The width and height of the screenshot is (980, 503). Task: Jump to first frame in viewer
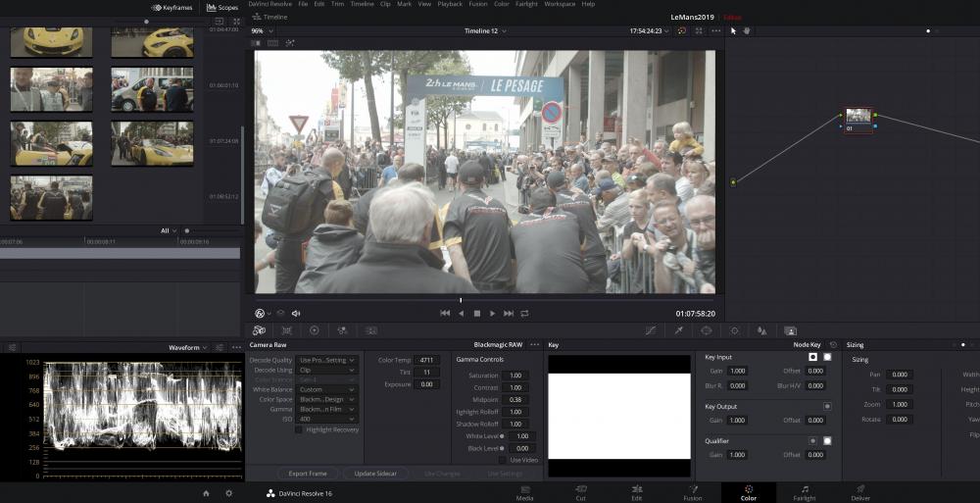pyautogui.click(x=445, y=314)
